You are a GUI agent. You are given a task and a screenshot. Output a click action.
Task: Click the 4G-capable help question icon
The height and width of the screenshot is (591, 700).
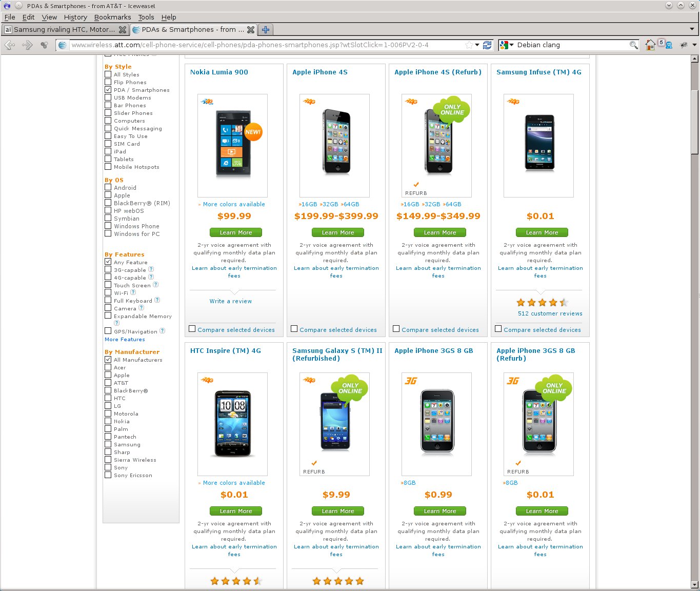click(151, 277)
